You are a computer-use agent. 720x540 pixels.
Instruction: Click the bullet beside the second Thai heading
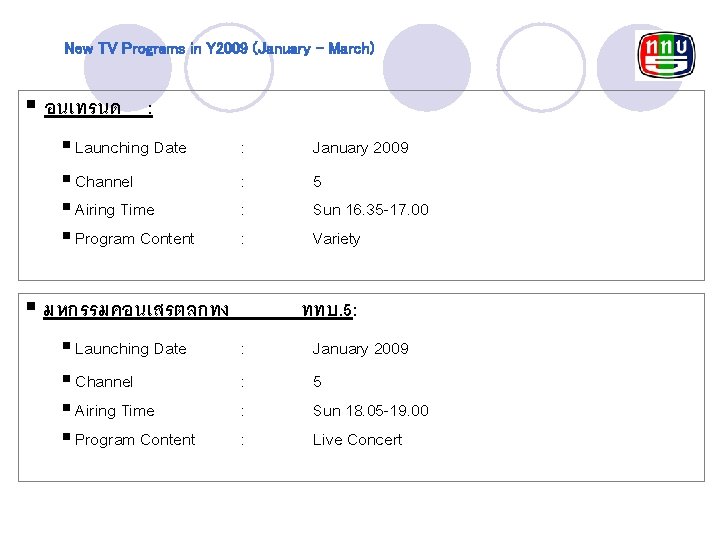32,307
